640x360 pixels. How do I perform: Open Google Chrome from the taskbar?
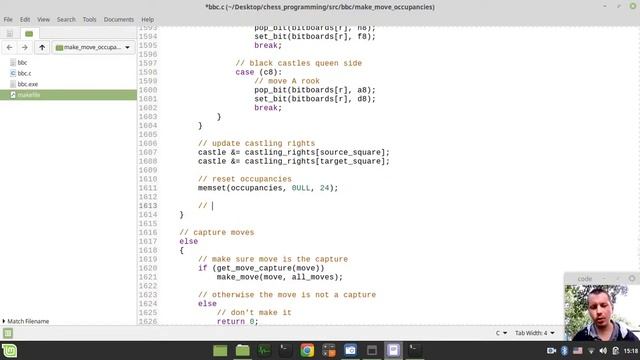(307, 351)
